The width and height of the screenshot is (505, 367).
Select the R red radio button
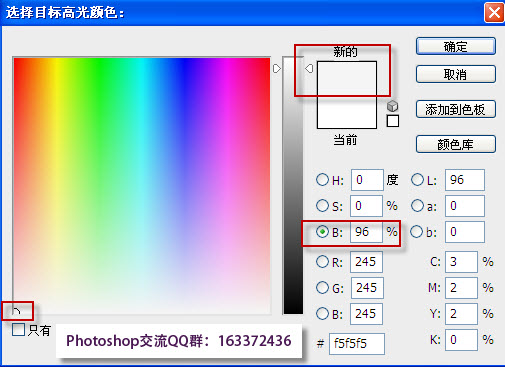(322, 262)
